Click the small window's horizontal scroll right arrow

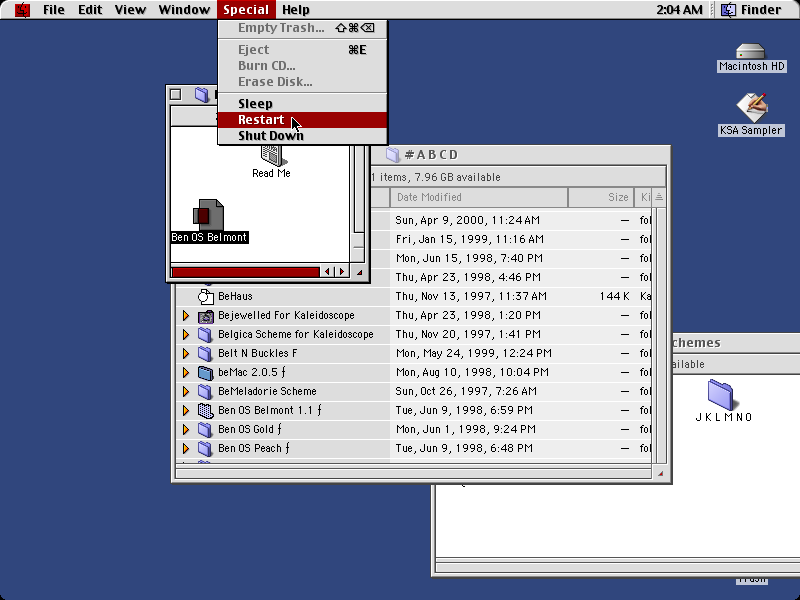click(342, 272)
